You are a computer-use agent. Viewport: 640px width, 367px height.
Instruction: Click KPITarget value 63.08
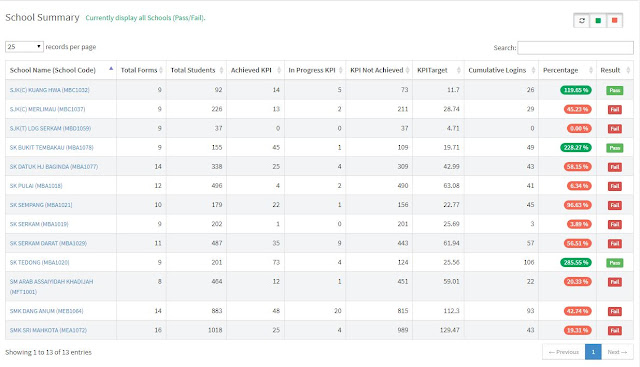[x=451, y=186]
